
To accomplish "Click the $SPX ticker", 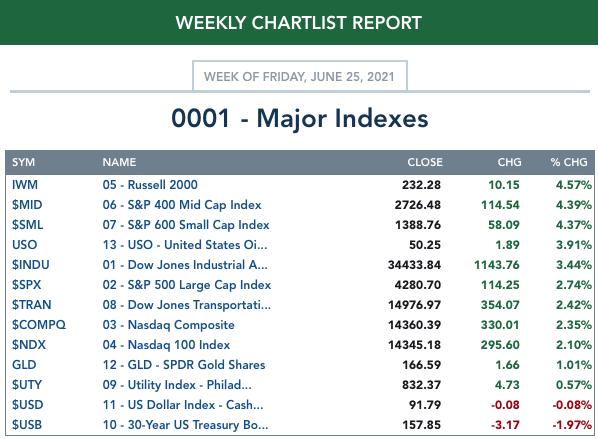I will [26, 285].
